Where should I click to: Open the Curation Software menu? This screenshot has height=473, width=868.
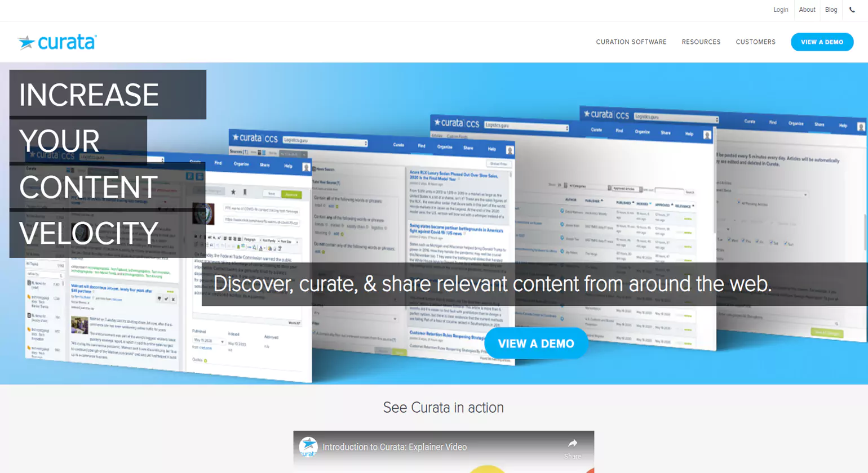coord(631,42)
